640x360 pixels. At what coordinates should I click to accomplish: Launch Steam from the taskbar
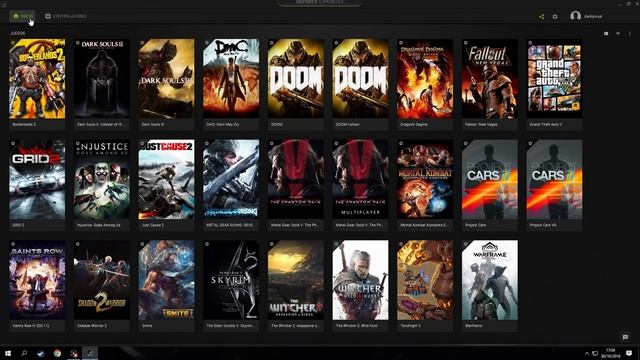click(40, 353)
